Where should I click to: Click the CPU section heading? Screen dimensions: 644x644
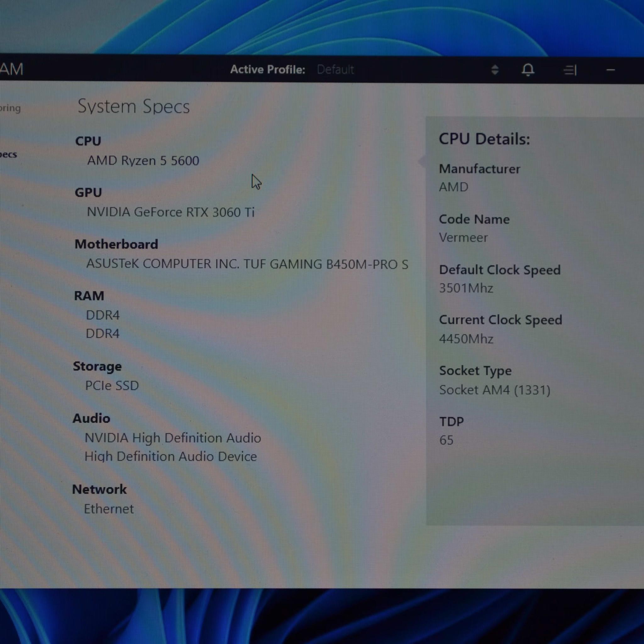[x=88, y=141]
